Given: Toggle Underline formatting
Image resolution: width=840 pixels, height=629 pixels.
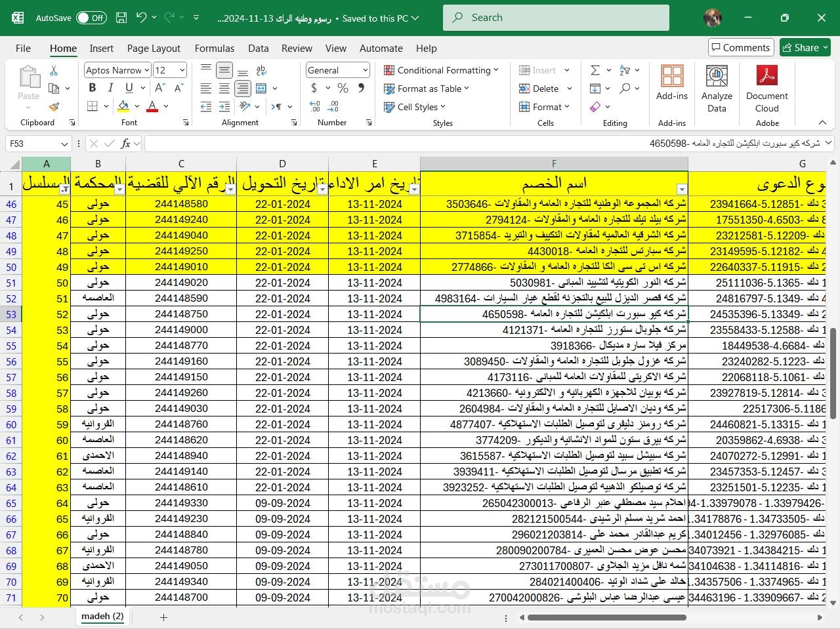Looking at the screenshot, I should pyautogui.click(x=129, y=88).
